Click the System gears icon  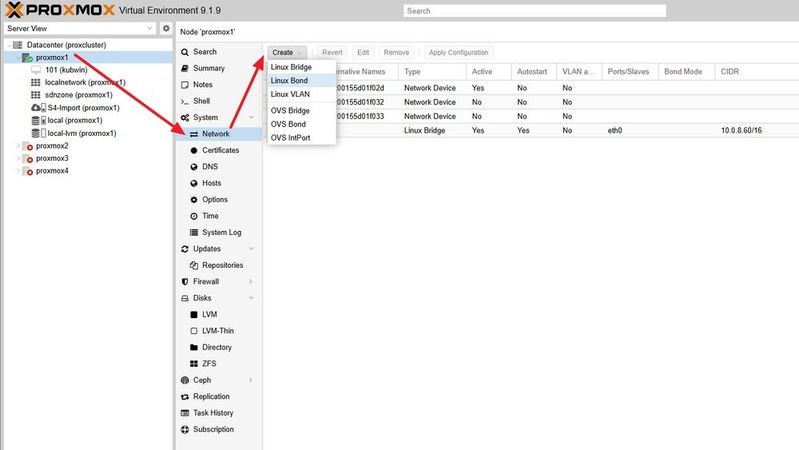[184, 118]
